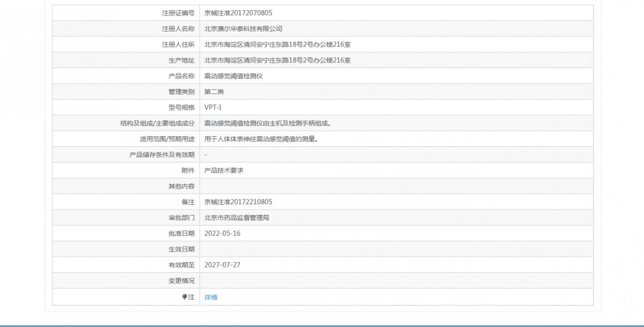
Task: Select the product name value 震动感觉阈值检测仪
Action: click(233, 76)
